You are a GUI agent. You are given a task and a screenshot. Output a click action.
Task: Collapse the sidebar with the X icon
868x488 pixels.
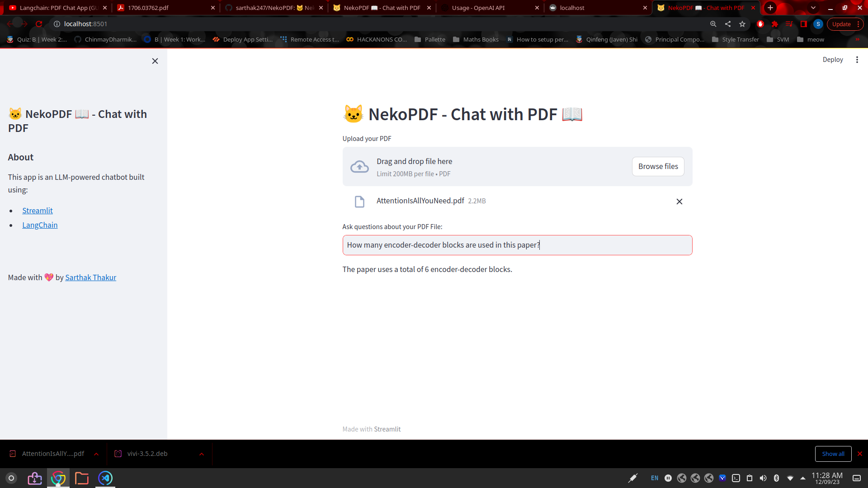155,61
